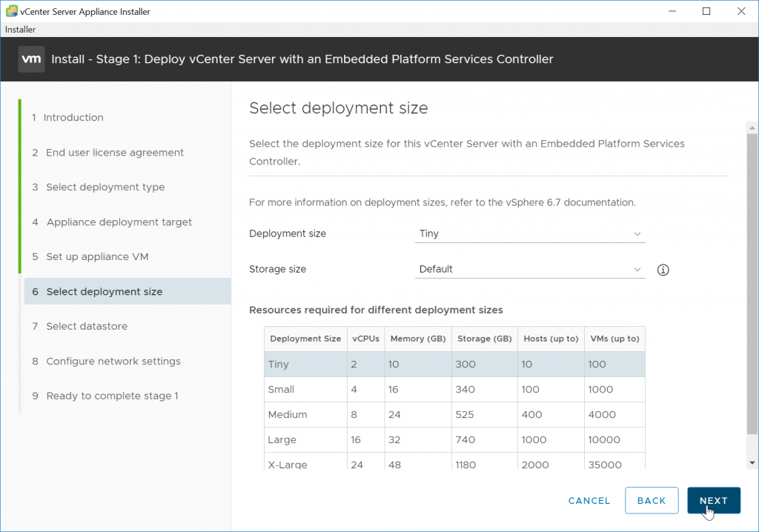Click the Hosts (up to) column header
The image size is (759, 532).
(551, 339)
